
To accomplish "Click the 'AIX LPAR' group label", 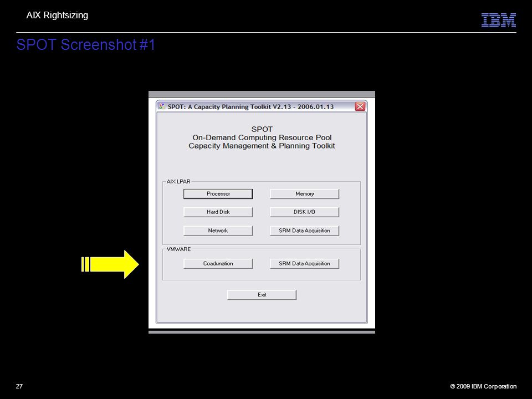I will [178, 182].
